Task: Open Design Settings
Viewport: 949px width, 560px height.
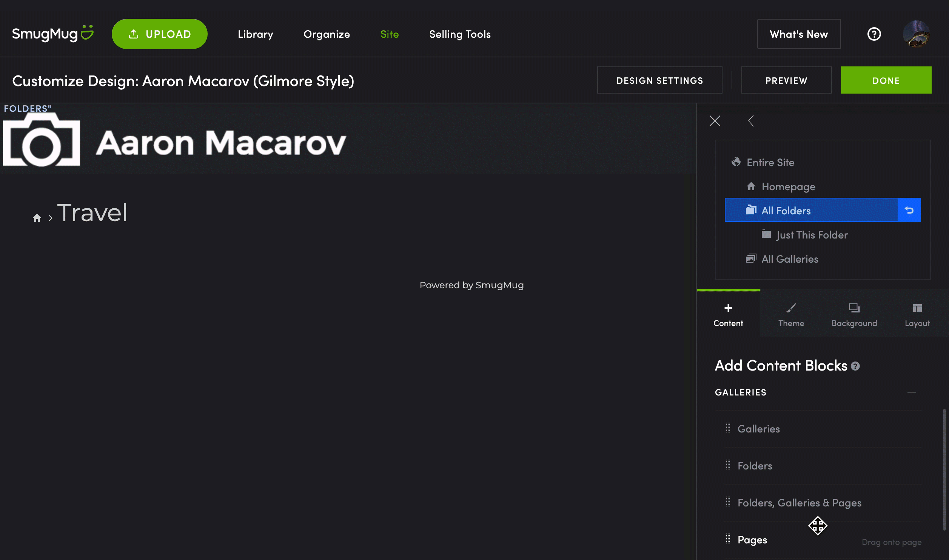Action: [659, 80]
